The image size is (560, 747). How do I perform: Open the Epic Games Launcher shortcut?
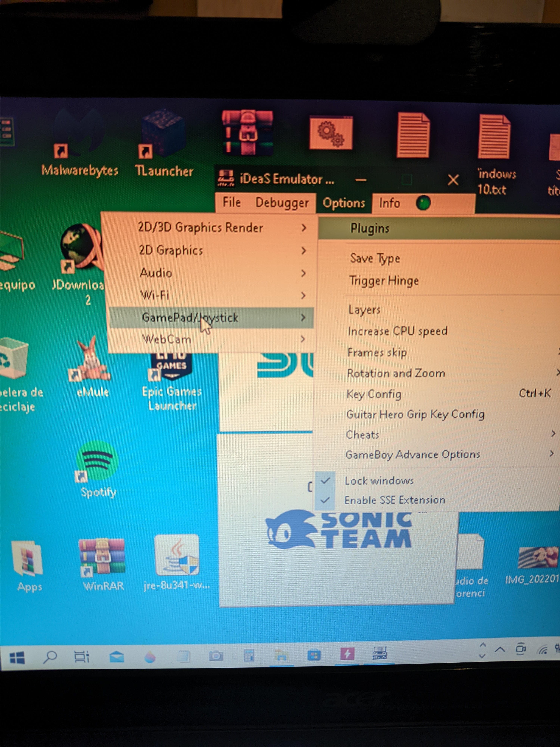172,382
